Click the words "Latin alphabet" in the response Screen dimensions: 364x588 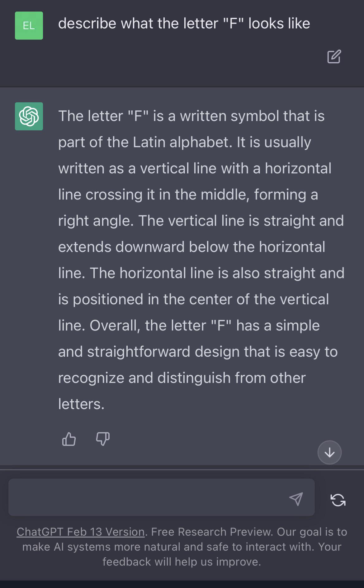182,142
